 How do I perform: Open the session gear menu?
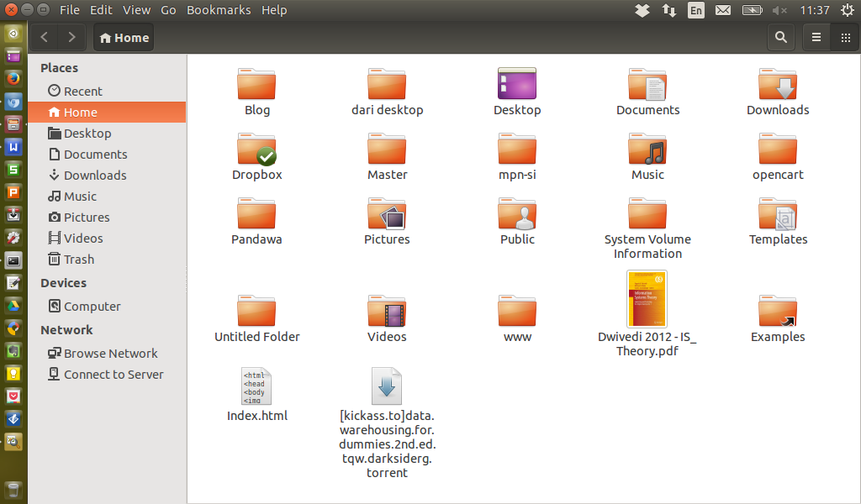848,10
